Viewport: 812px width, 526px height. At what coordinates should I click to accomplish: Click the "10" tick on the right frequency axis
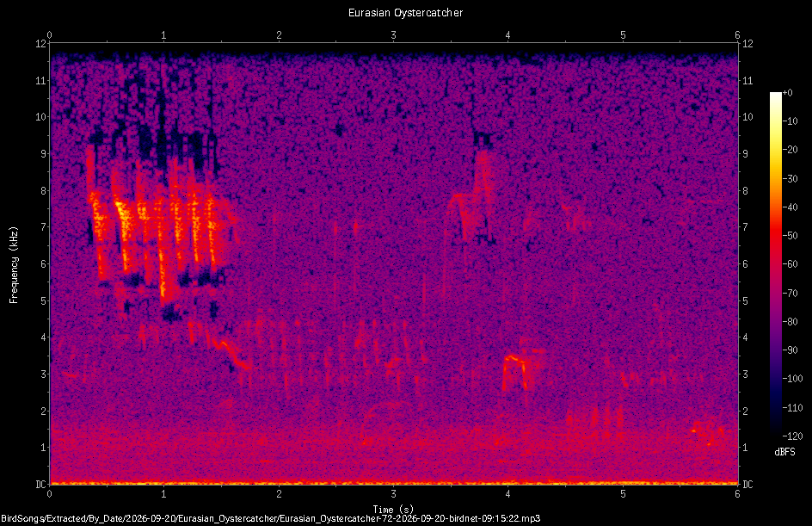click(x=747, y=117)
